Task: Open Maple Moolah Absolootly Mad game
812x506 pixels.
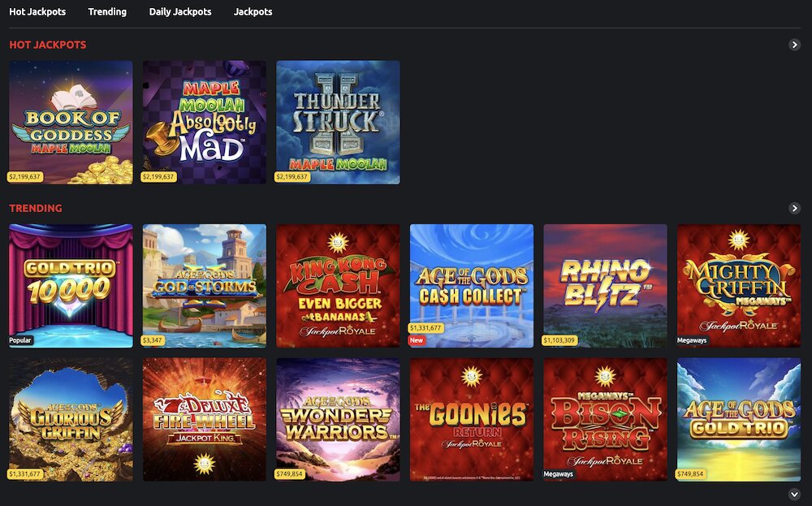Action: [x=205, y=122]
